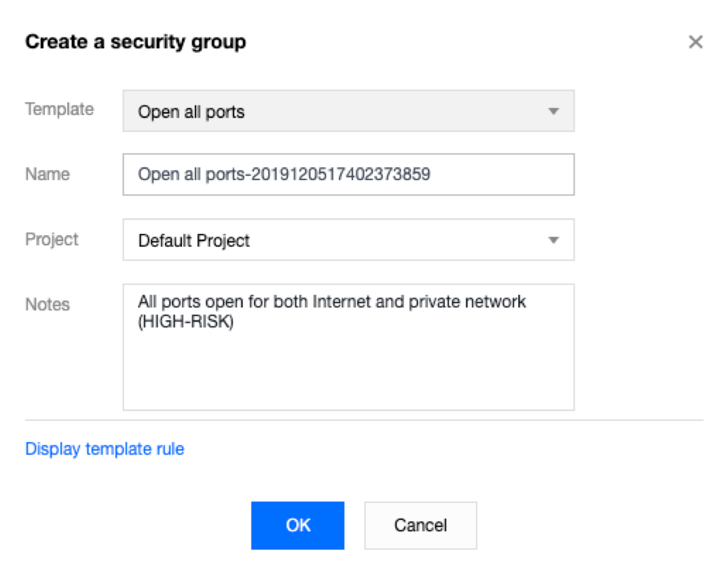Click the "All ports open" notes line
This screenshot has height=577, width=728.
point(331,302)
